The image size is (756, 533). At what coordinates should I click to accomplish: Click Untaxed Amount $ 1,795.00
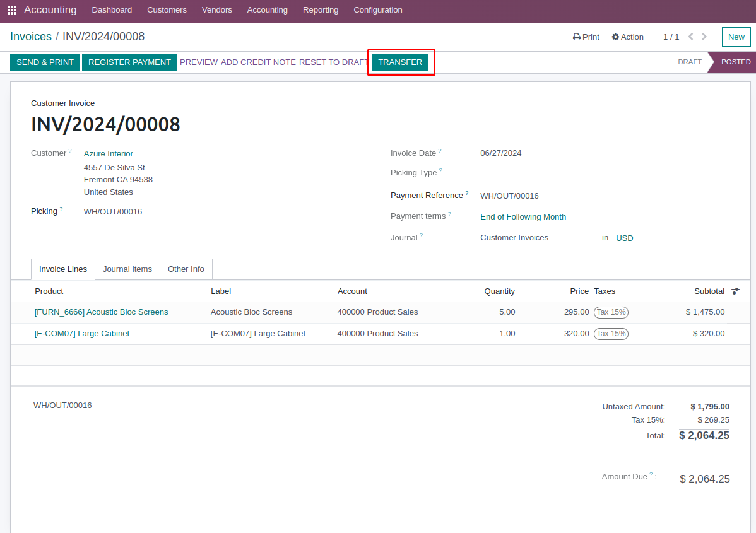coord(710,407)
